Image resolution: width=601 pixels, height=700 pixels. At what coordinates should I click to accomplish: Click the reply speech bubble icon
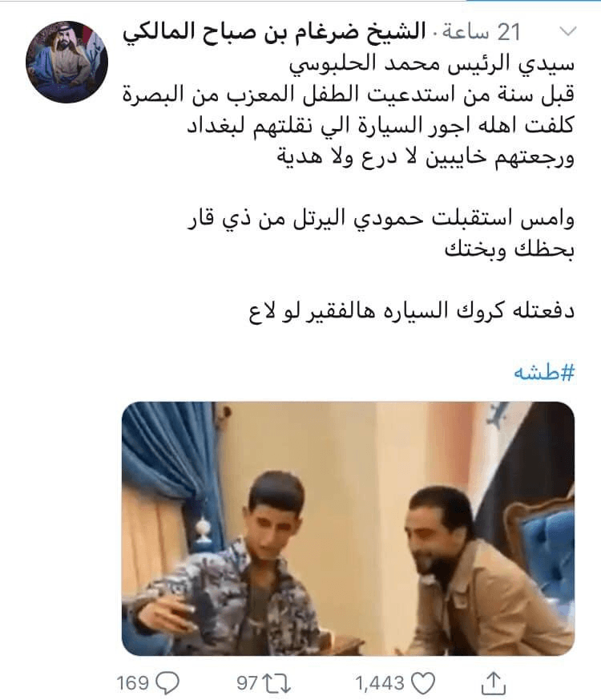[x=168, y=682]
